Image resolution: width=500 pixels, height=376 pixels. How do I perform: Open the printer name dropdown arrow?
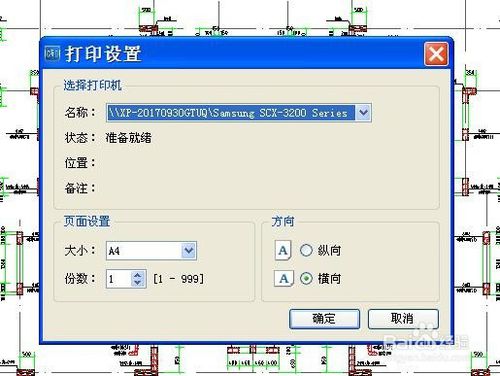pyautogui.click(x=363, y=113)
